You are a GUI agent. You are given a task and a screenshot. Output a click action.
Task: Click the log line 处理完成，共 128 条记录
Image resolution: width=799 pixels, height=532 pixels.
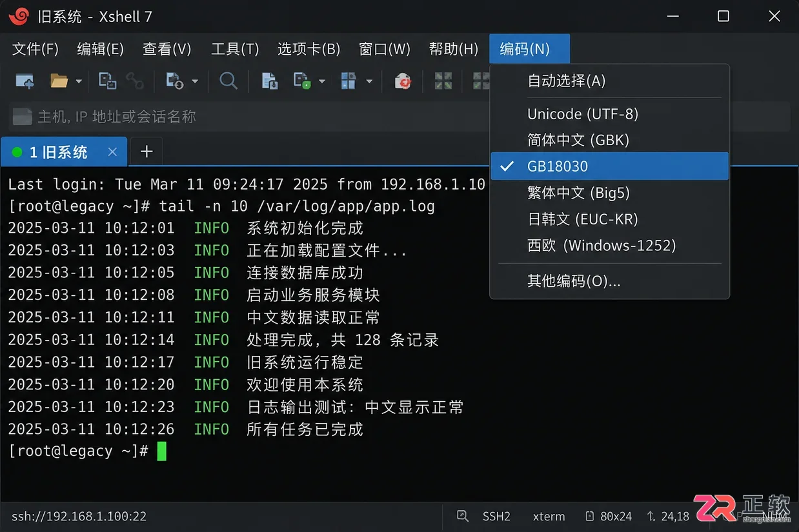[x=223, y=340]
